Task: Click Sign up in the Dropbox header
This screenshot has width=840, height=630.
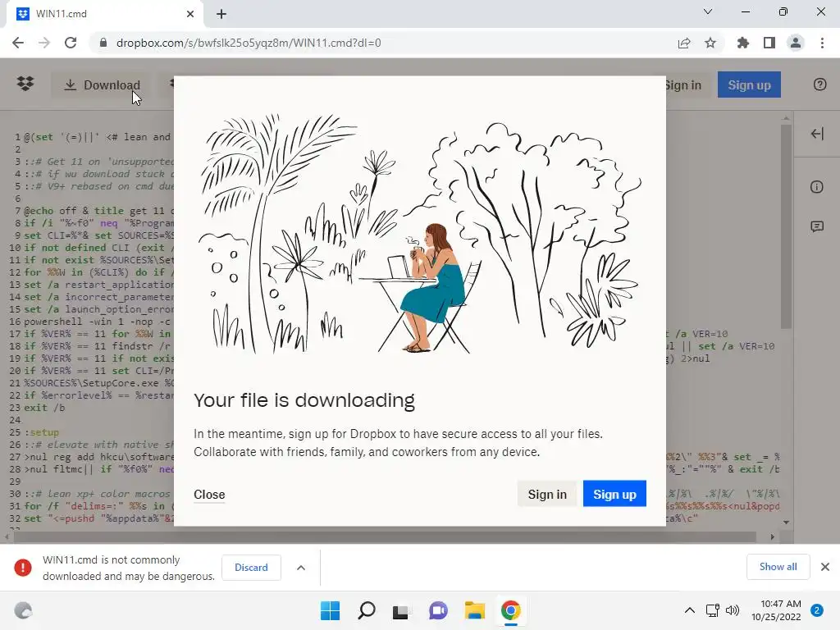Action: [x=749, y=84]
